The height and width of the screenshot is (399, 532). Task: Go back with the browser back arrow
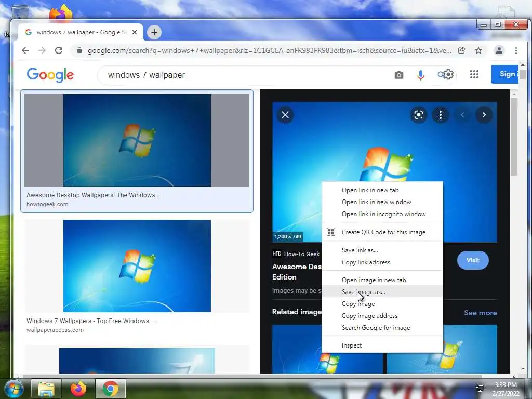pos(25,50)
